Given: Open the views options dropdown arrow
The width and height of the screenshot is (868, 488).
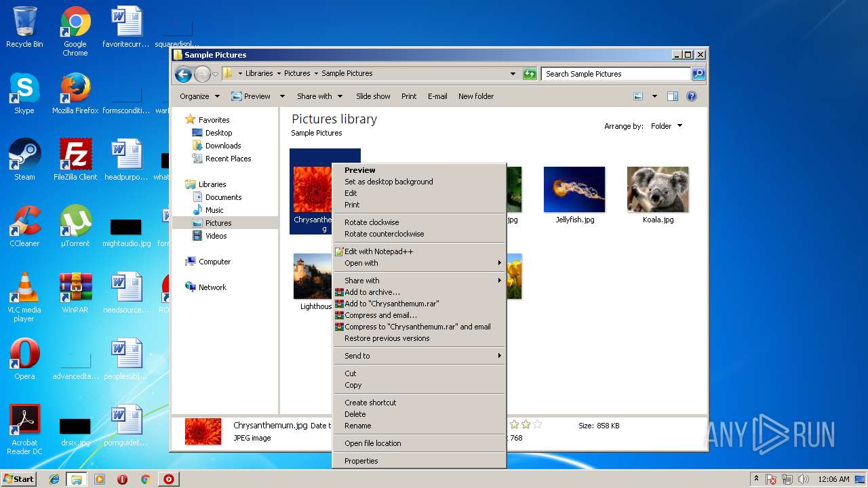Looking at the screenshot, I should coord(654,96).
